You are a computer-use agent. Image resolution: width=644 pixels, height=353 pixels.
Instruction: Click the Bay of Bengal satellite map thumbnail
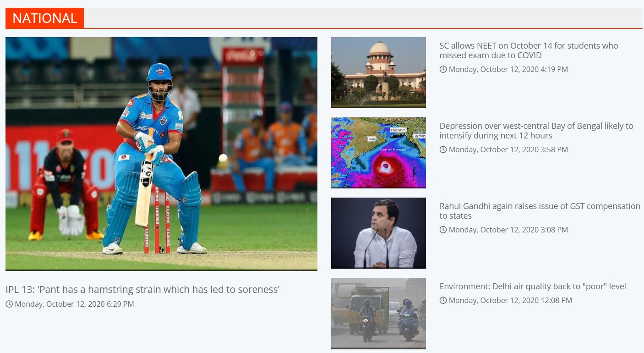click(378, 153)
